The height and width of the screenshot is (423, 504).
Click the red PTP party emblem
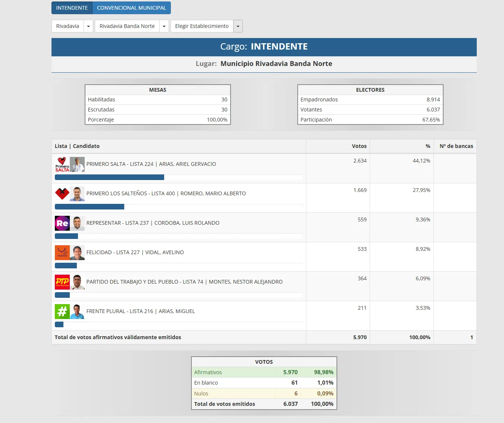pyautogui.click(x=62, y=282)
